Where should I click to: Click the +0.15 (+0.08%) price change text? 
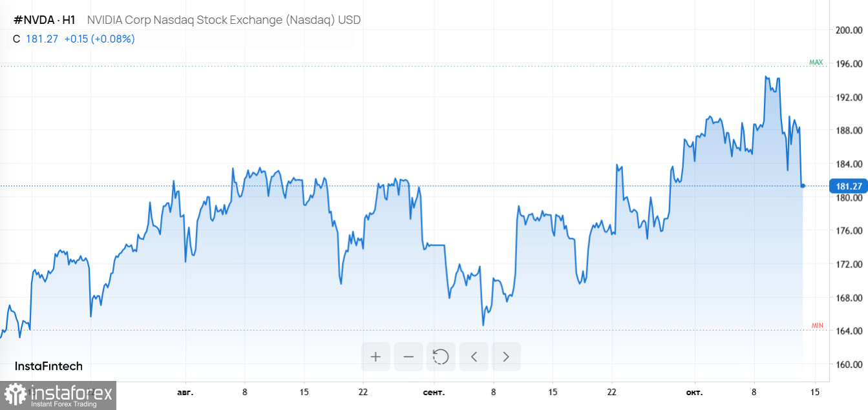coord(100,39)
